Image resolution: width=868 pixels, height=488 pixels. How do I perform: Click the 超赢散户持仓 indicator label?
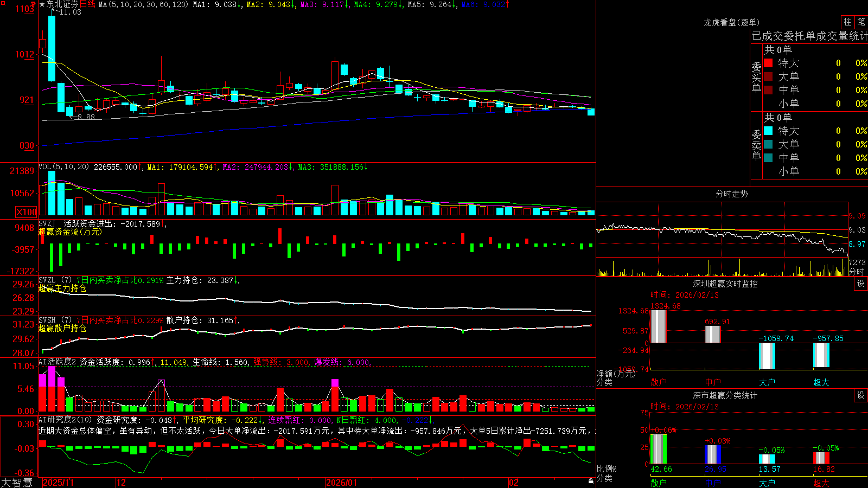coord(62,328)
